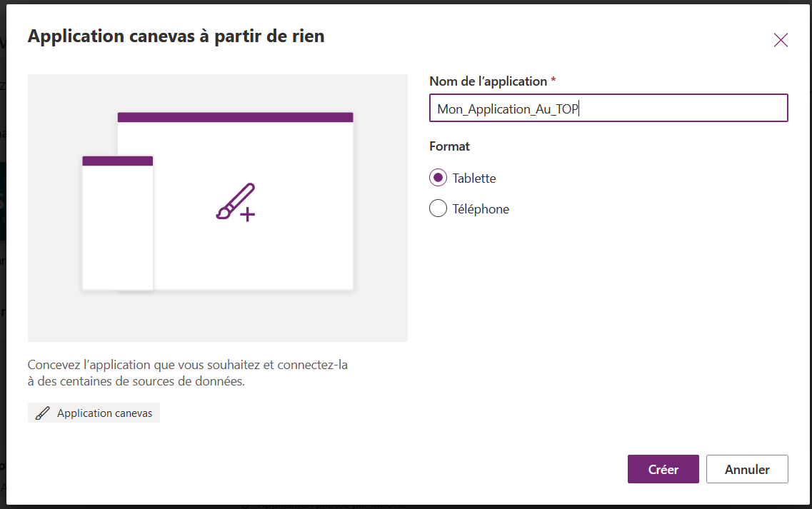Click the Application canevas tag text
This screenshot has height=509, width=812.
point(104,413)
